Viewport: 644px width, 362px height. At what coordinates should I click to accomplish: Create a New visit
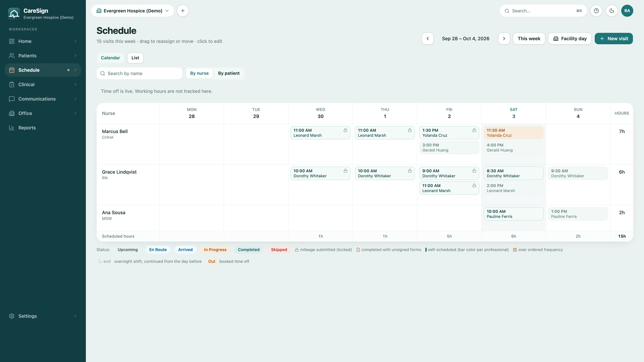click(614, 39)
